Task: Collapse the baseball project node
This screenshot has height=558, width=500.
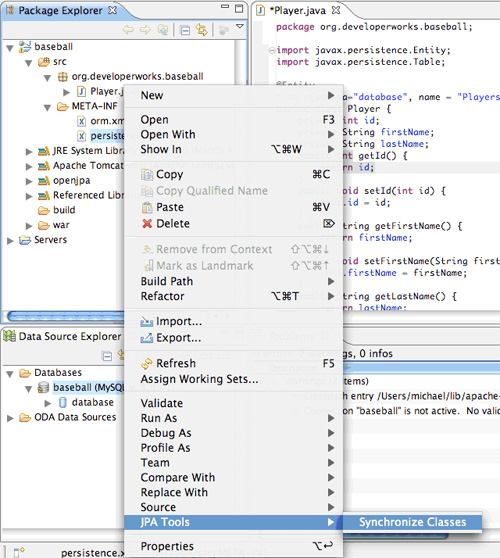Action: (10, 48)
